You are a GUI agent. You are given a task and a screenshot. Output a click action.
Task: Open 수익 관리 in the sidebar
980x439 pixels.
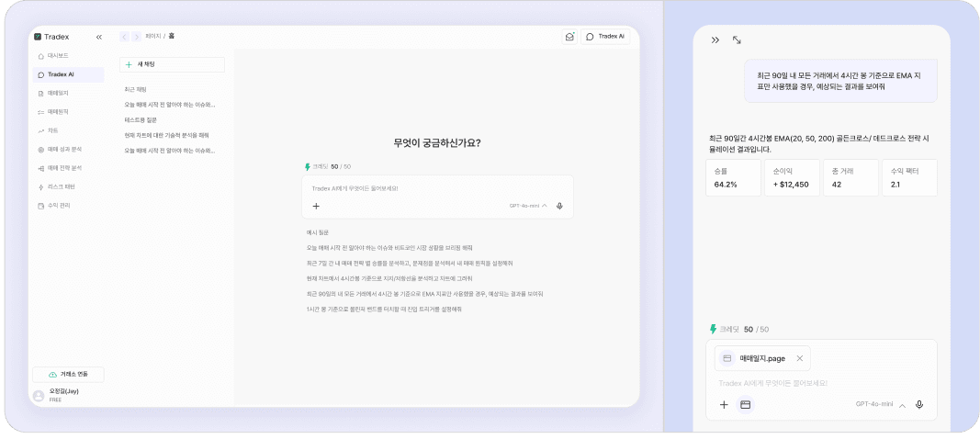(x=68, y=206)
